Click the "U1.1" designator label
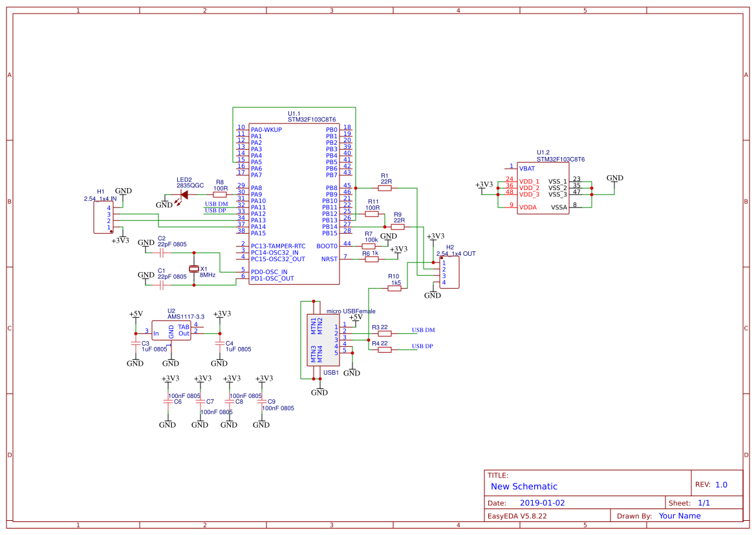This screenshot has width=756, height=535. 294,114
